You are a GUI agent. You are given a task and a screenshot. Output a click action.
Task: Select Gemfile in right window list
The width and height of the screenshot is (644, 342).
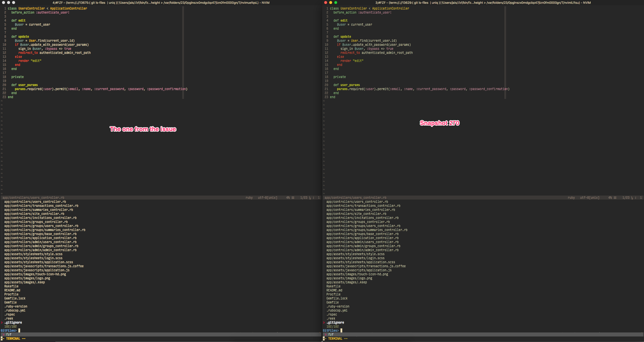point(332,302)
